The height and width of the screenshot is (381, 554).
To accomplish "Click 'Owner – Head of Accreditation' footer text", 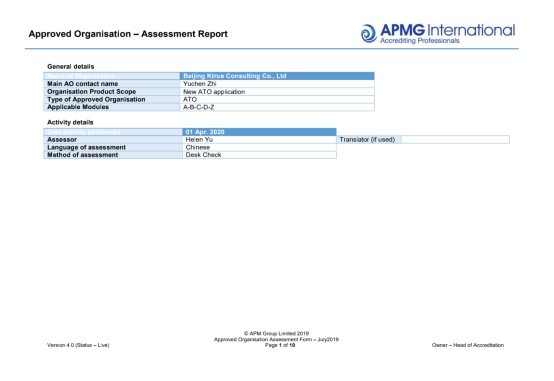I will (x=468, y=345).
